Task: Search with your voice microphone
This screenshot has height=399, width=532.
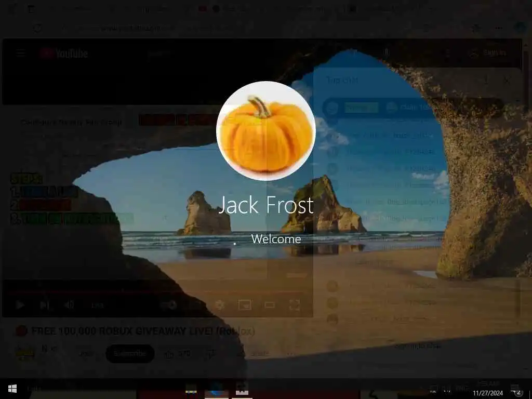Action: (387, 52)
